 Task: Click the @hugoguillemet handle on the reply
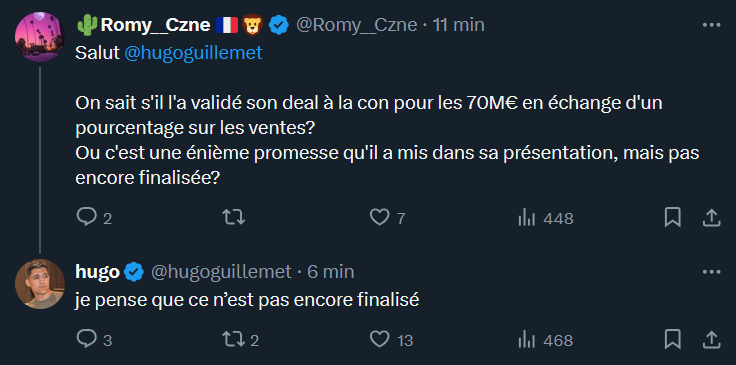click(x=221, y=272)
